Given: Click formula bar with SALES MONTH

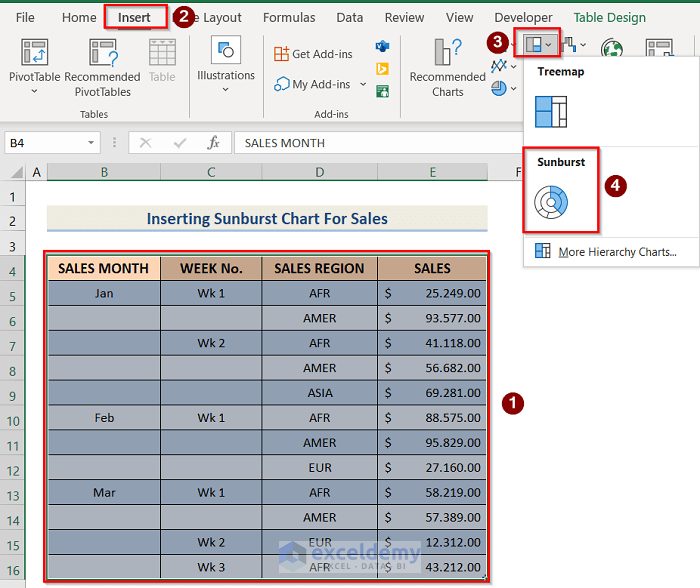Looking at the screenshot, I should pyautogui.click(x=379, y=143).
